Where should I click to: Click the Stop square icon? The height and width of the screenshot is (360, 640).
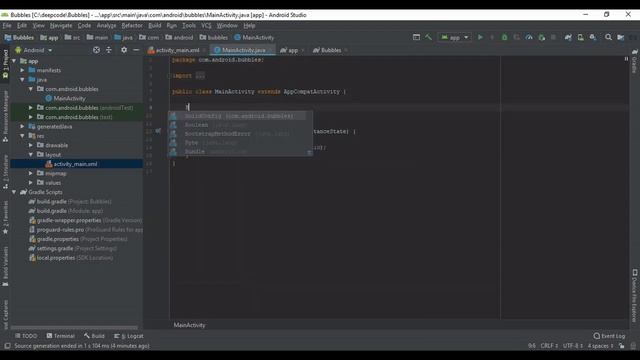tap(553, 37)
